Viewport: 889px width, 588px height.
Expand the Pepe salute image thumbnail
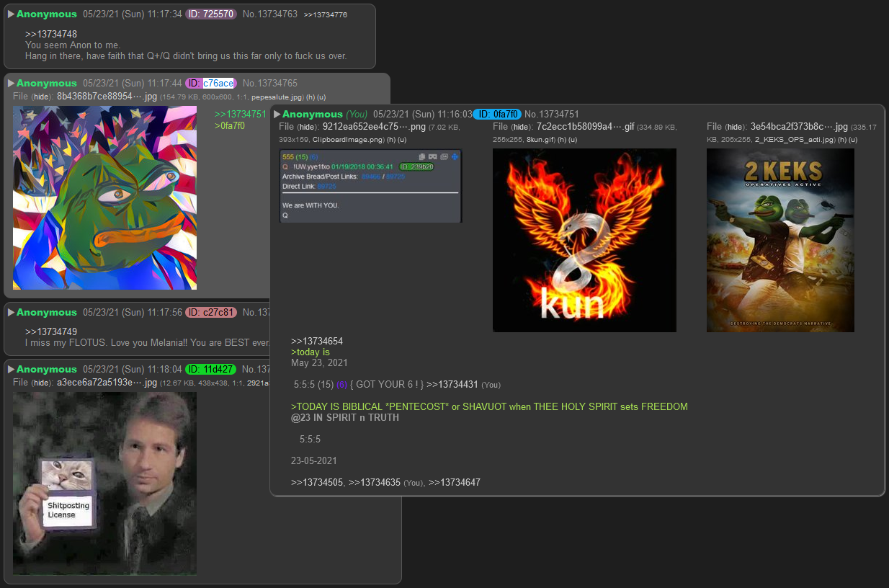[104, 197]
